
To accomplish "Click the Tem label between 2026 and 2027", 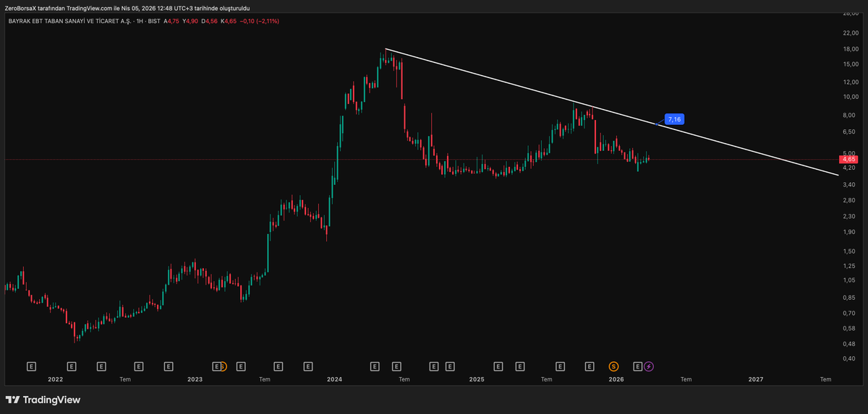I will [x=686, y=379].
